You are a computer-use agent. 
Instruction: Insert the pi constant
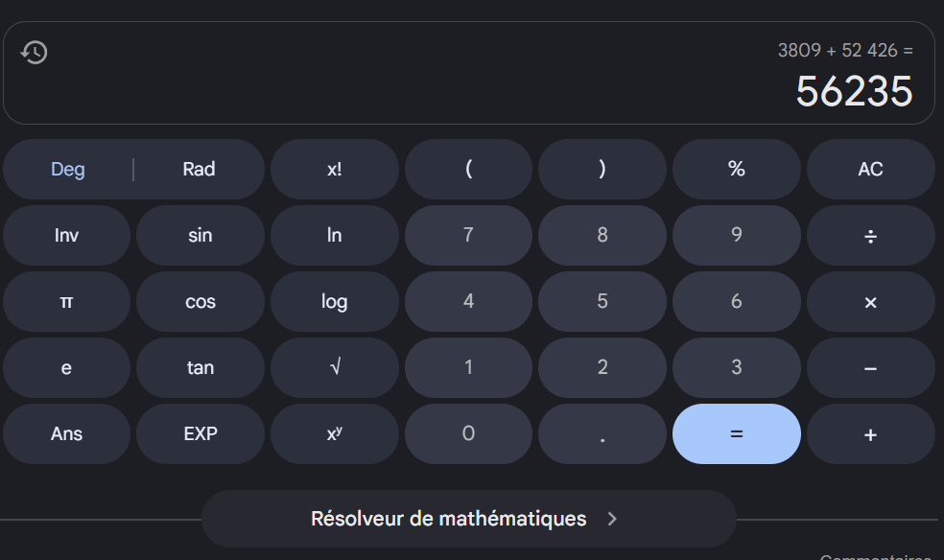click(x=66, y=301)
